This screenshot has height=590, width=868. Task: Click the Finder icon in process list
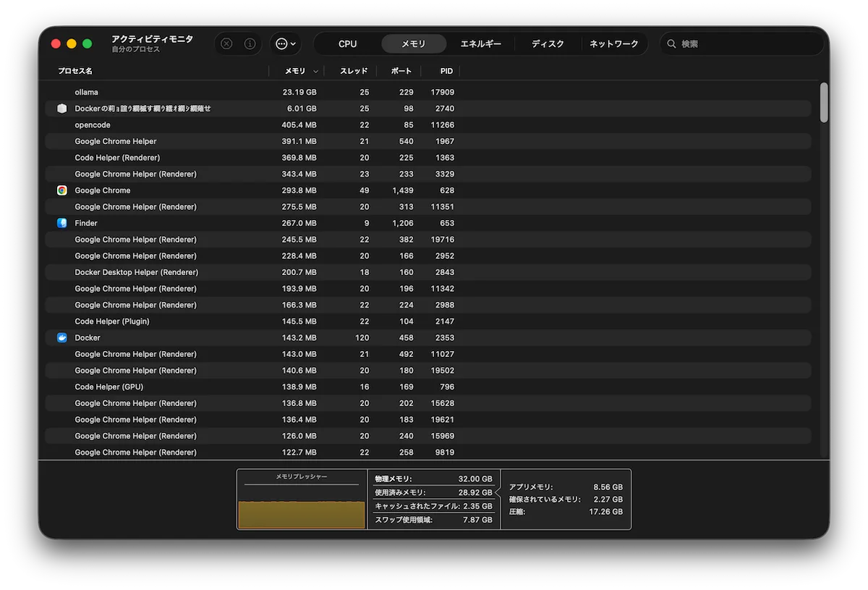pyautogui.click(x=62, y=223)
